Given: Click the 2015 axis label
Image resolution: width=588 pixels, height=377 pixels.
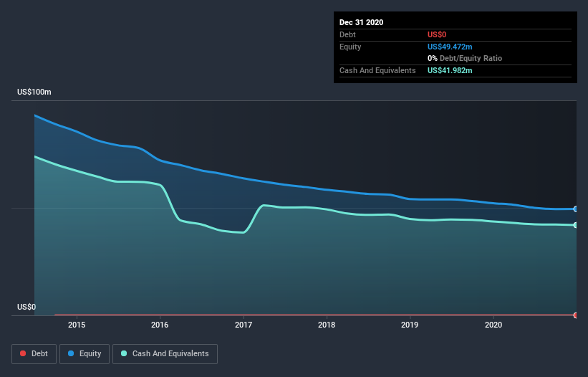Looking at the screenshot, I should 77,325.
